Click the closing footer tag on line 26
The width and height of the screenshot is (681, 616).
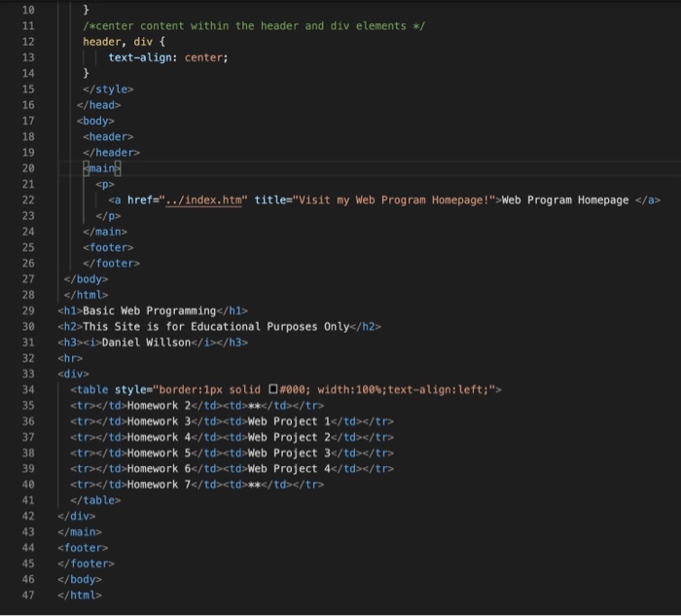point(111,264)
